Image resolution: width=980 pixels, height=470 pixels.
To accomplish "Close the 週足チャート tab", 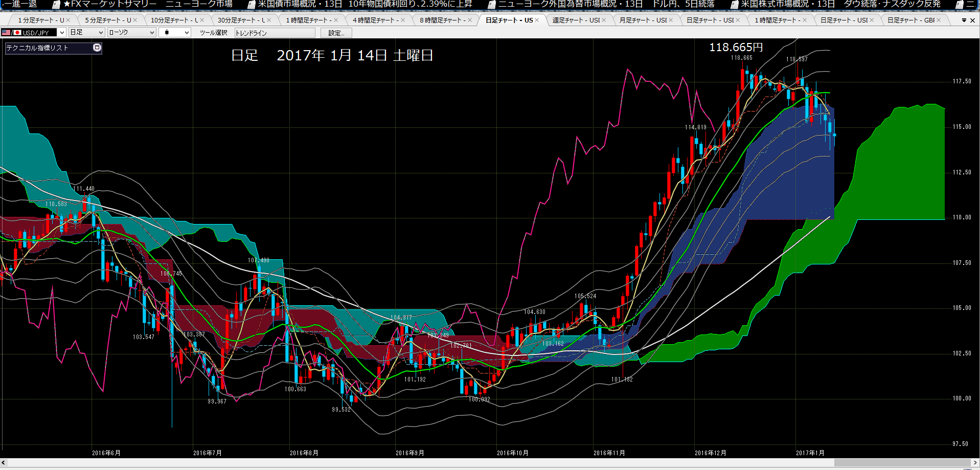I will pyautogui.click(x=604, y=20).
